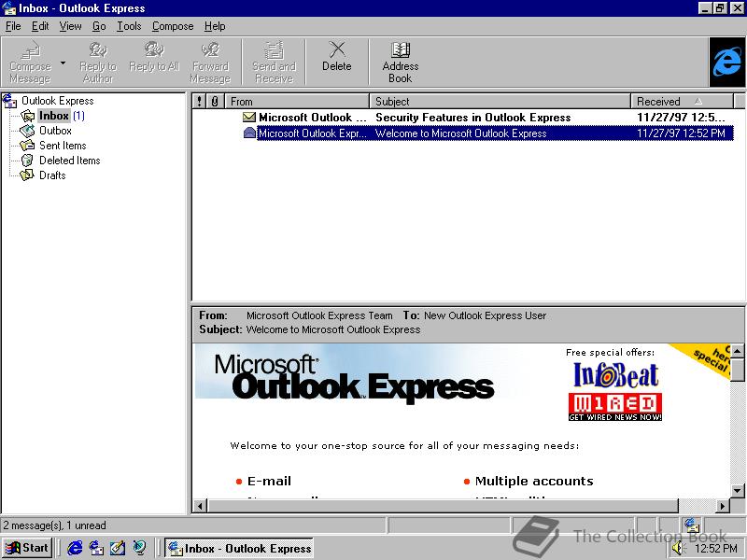Click the InfoBeat special offer logo

tap(615, 375)
